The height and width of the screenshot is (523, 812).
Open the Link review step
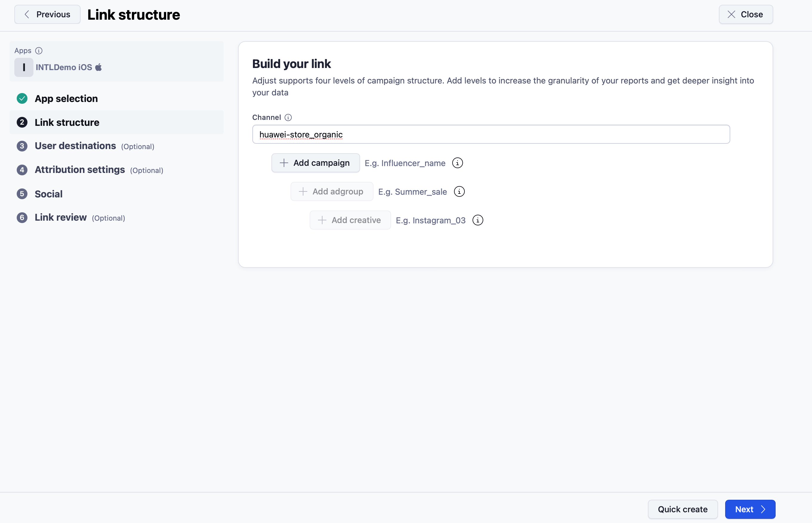click(61, 218)
